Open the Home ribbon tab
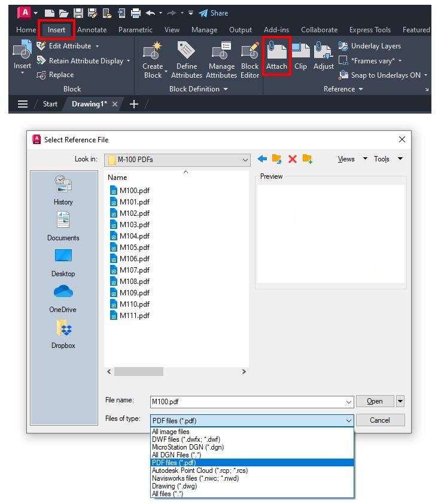 coord(26,30)
